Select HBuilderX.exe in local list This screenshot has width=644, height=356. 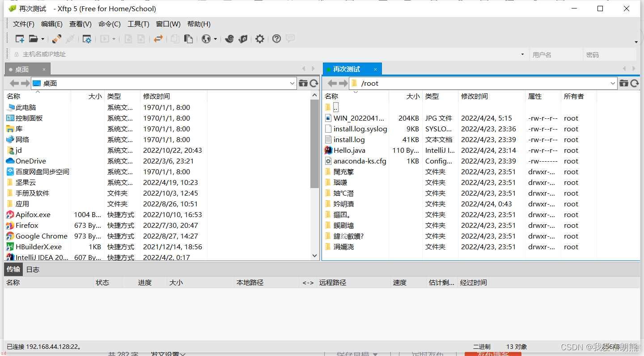(x=38, y=247)
